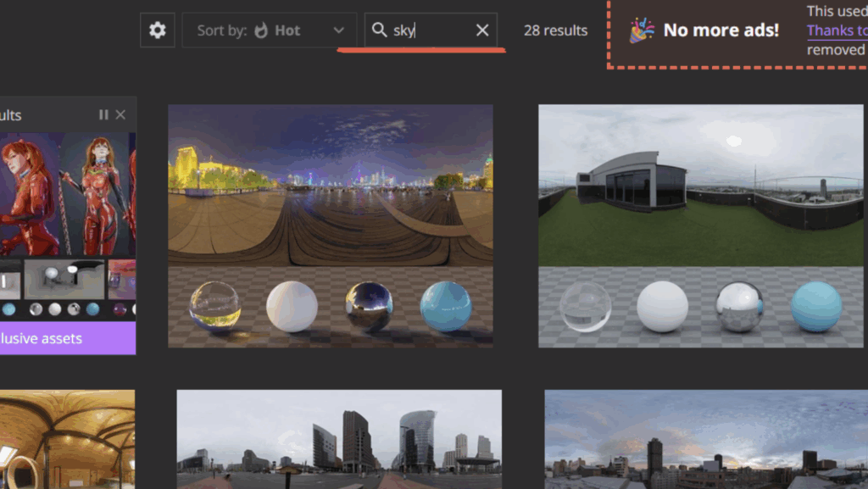Click the blue sphere in rooftop preview
868x489 pixels.
(x=815, y=306)
